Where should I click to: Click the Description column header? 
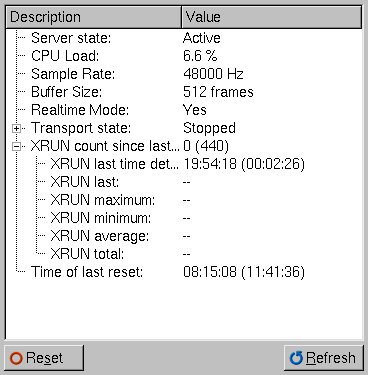[x=94, y=17]
